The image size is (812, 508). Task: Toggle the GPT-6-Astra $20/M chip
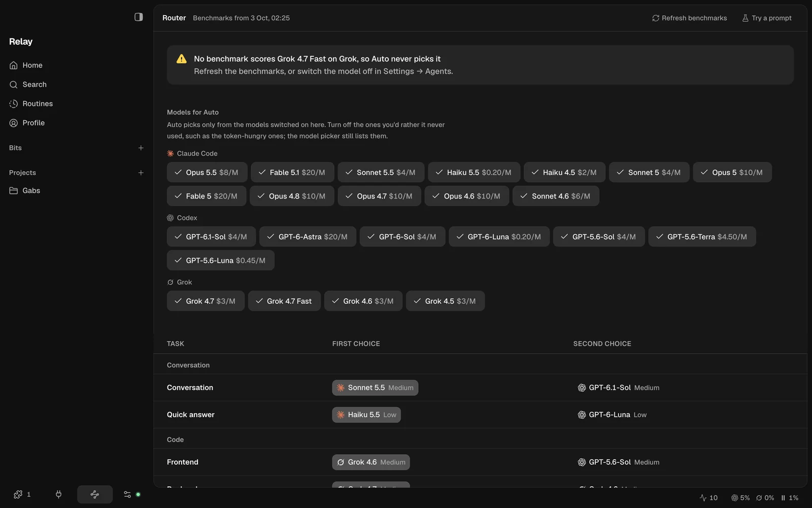[x=308, y=237]
